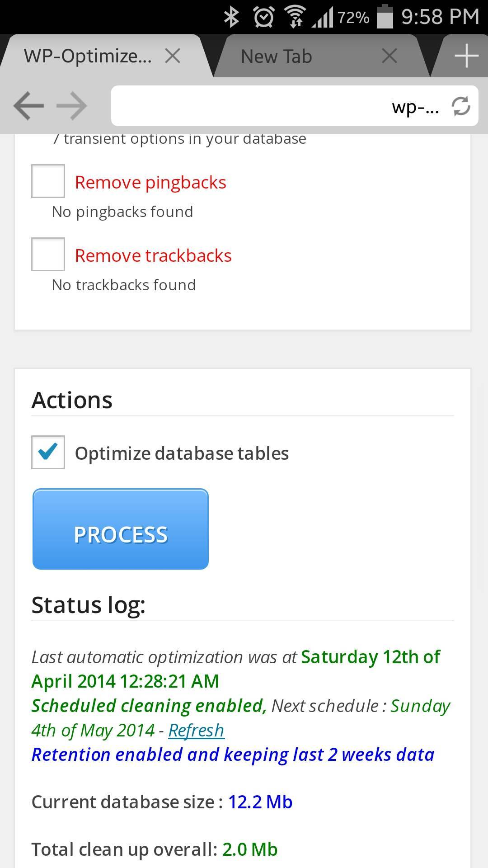Switch to the New Tab tab
The height and width of the screenshot is (868, 488).
[x=277, y=57]
